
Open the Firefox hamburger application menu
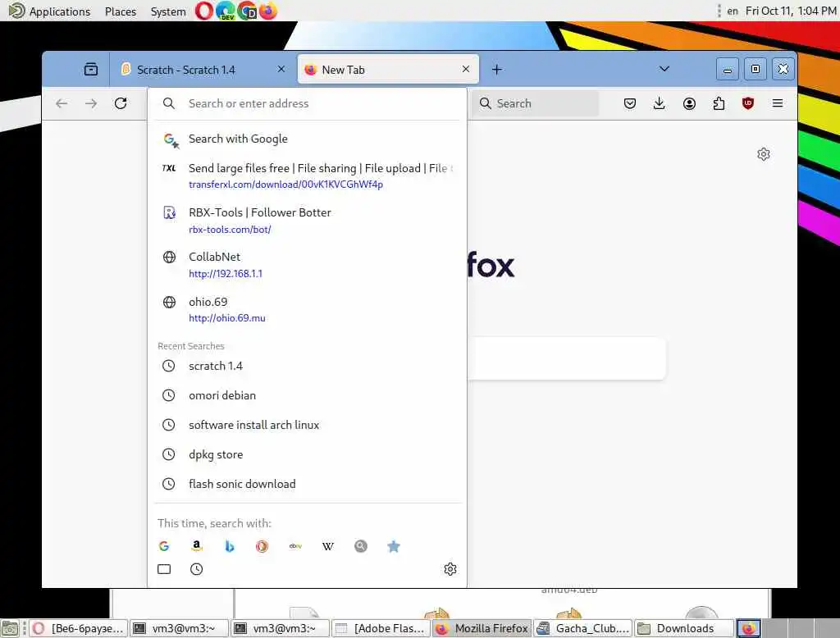click(778, 103)
